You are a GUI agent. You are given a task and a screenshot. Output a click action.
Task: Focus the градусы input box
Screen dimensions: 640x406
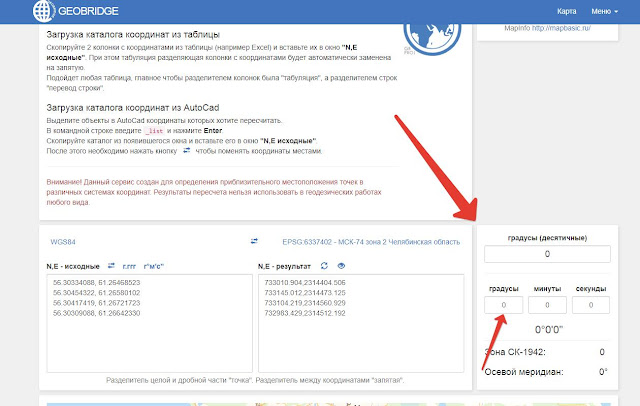point(503,305)
